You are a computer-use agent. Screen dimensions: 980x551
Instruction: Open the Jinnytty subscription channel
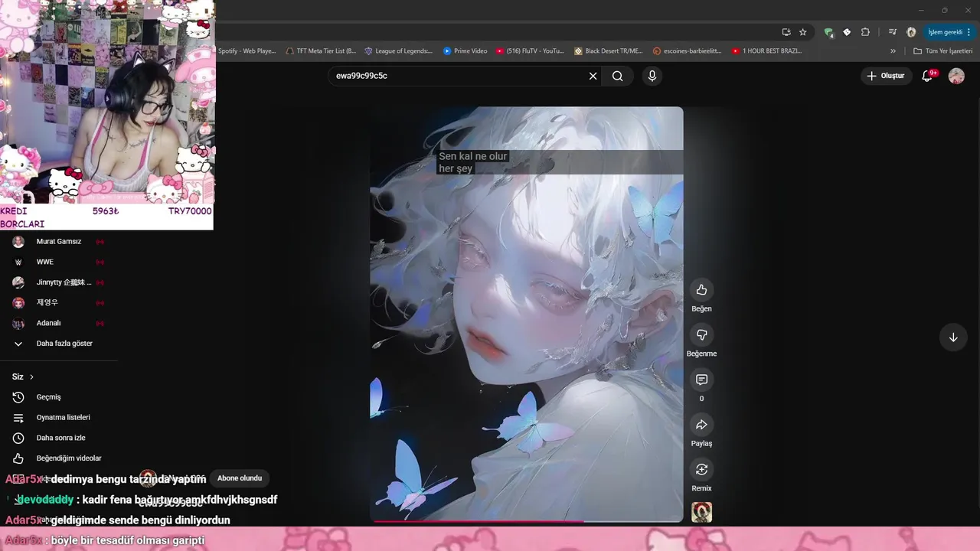(x=59, y=282)
